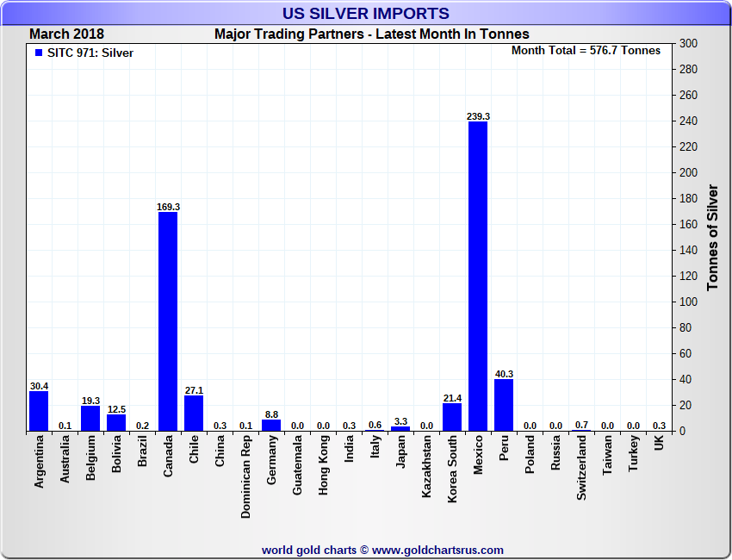
Task: Click the Peru bar in the chart
Action: tap(504, 405)
